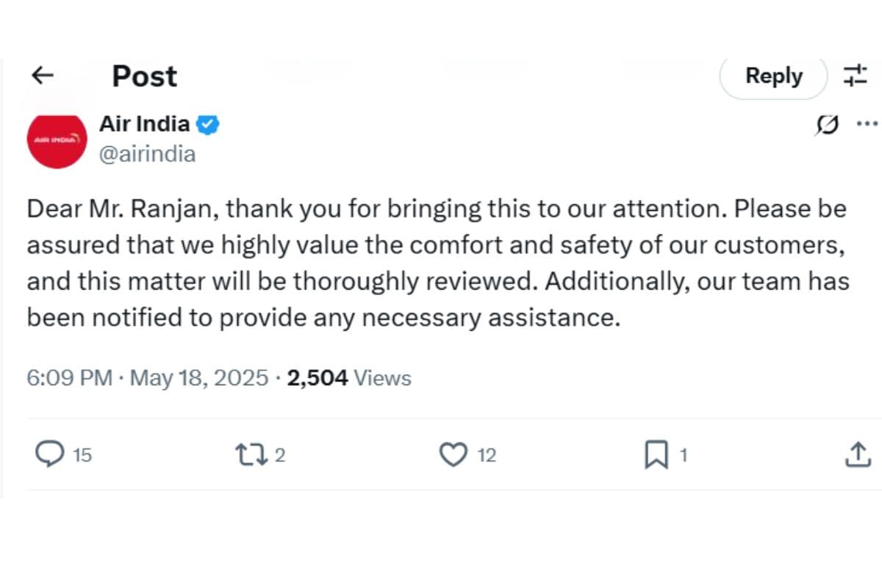Click the comment bubble reply icon
This screenshot has width=882, height=588.
pos(50,455)
